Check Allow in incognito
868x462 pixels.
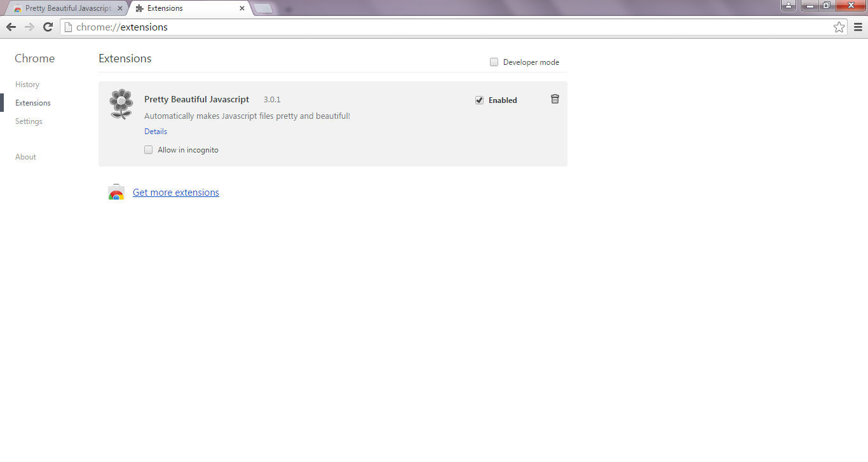pos(148,150)
